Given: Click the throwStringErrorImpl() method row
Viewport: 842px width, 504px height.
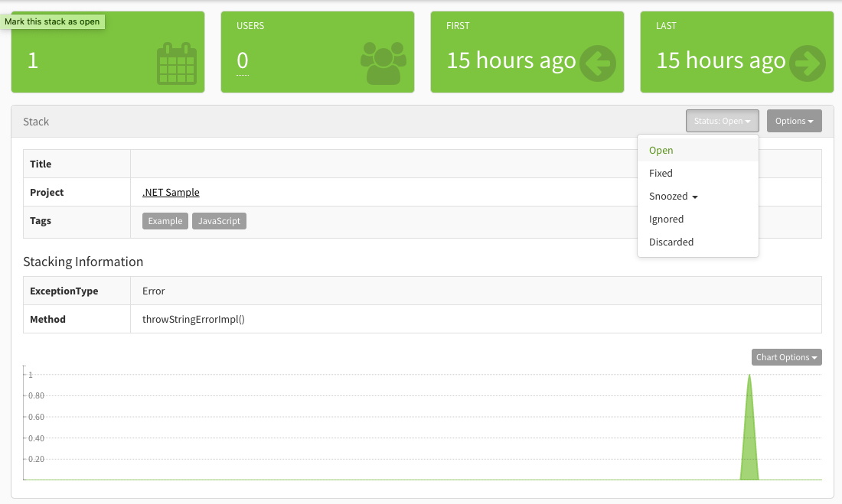Looking at the screenshot, I should pyautogui.click(x=194, y=319).
